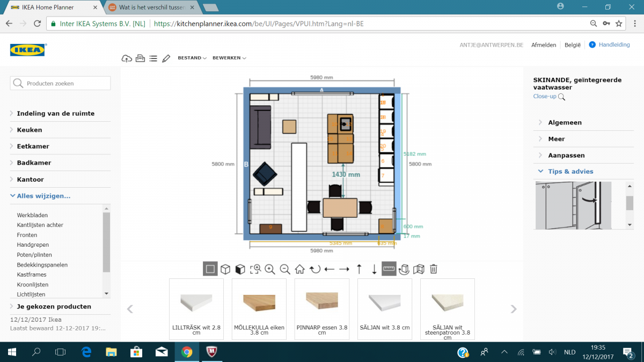Click the print icon in the top toolbar

(x=140, y=58)
